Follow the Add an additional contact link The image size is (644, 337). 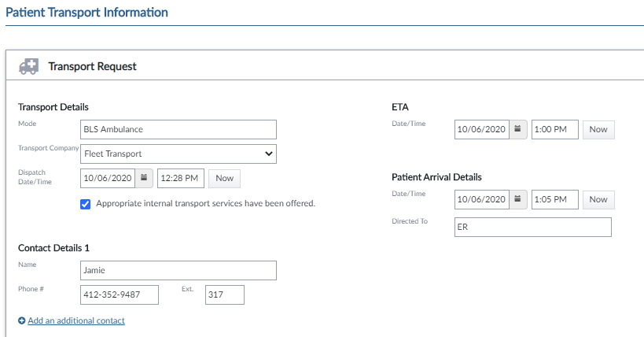click(76, 320)
